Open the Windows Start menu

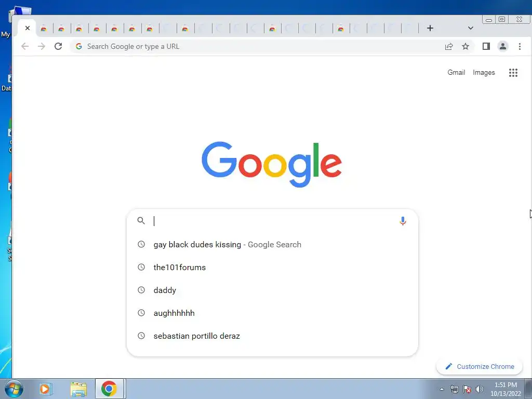point(14,389)
